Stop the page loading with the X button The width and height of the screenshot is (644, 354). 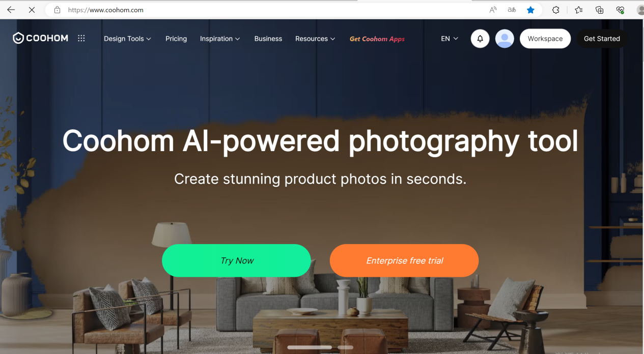32,10
